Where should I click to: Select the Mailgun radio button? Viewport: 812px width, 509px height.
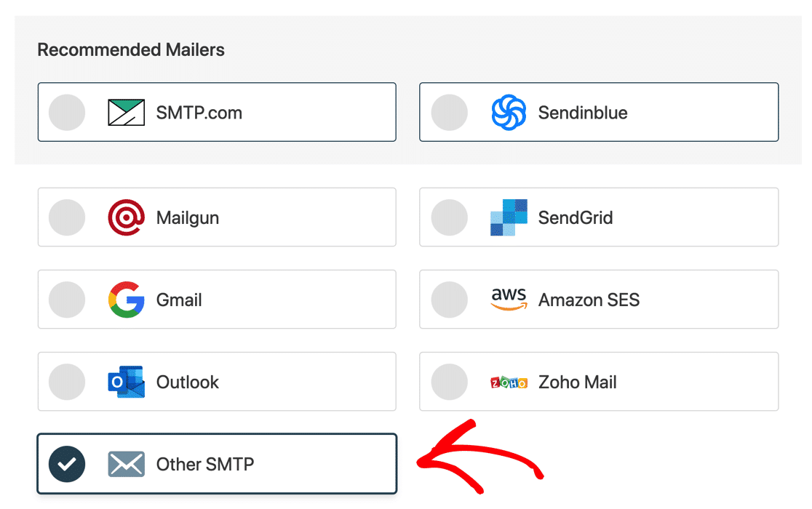coord(67,217)
